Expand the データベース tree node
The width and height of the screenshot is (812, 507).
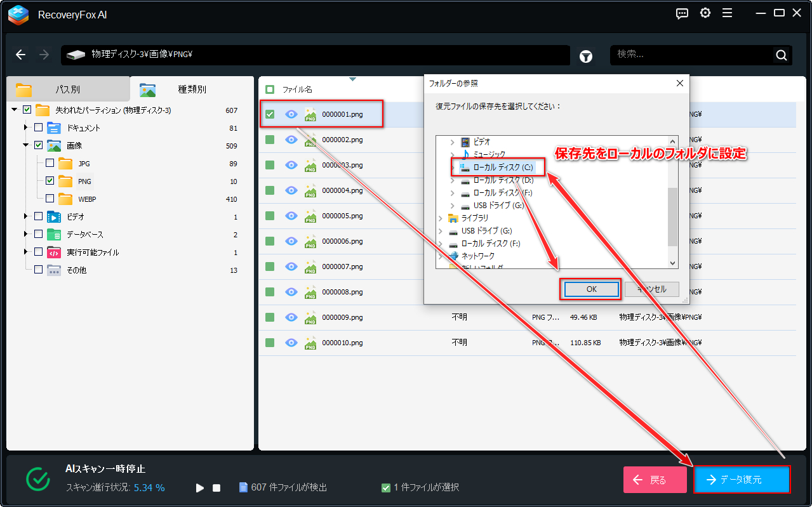pos(26,234)
